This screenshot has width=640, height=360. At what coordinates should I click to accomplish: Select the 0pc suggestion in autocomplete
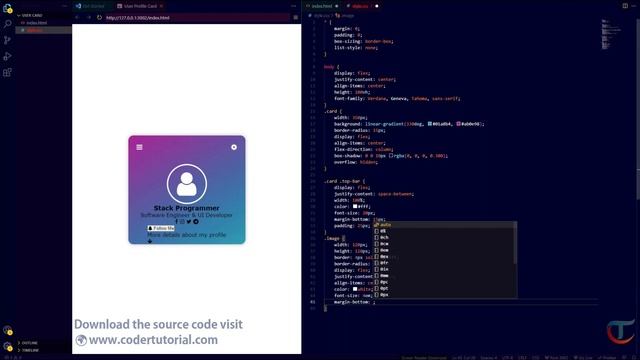(443, 282)
